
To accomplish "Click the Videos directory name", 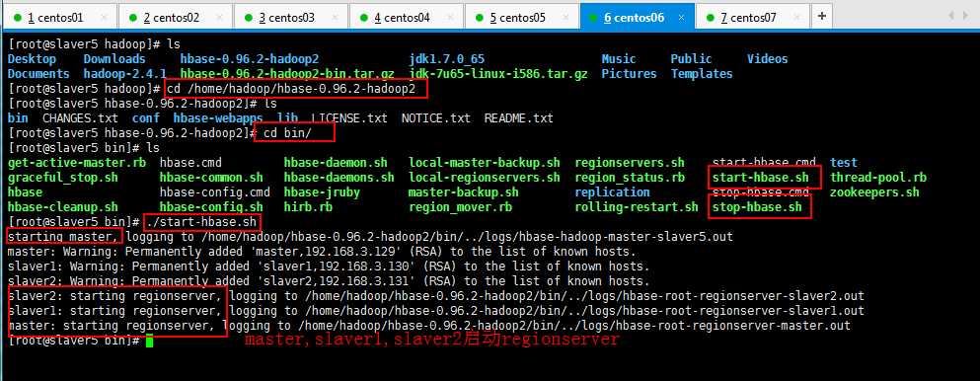I will [768, 59].
